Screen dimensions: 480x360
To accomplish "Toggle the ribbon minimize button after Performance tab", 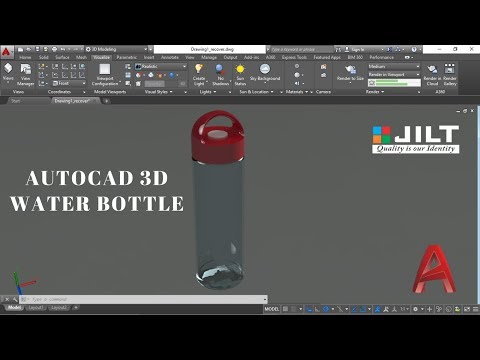I will [x=407, y=57].
